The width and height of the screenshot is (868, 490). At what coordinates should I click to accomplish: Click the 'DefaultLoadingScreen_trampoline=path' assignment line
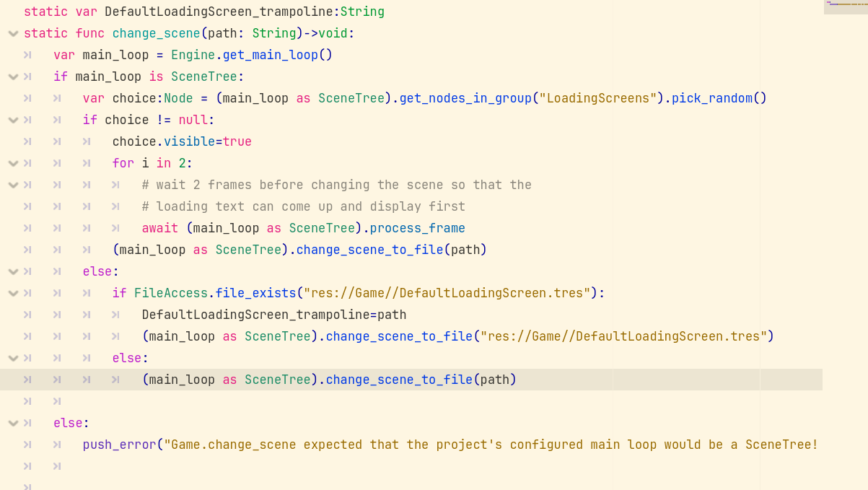pos(274,315)
